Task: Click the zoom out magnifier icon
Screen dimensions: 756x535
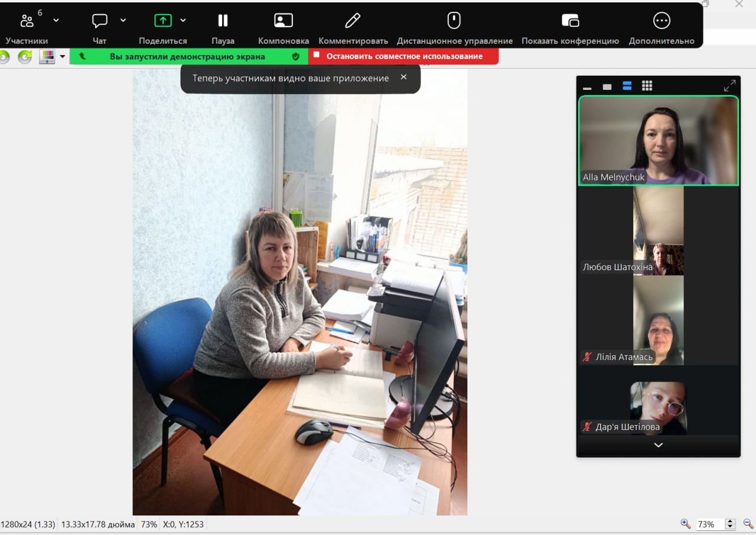Action: (748, 524)
